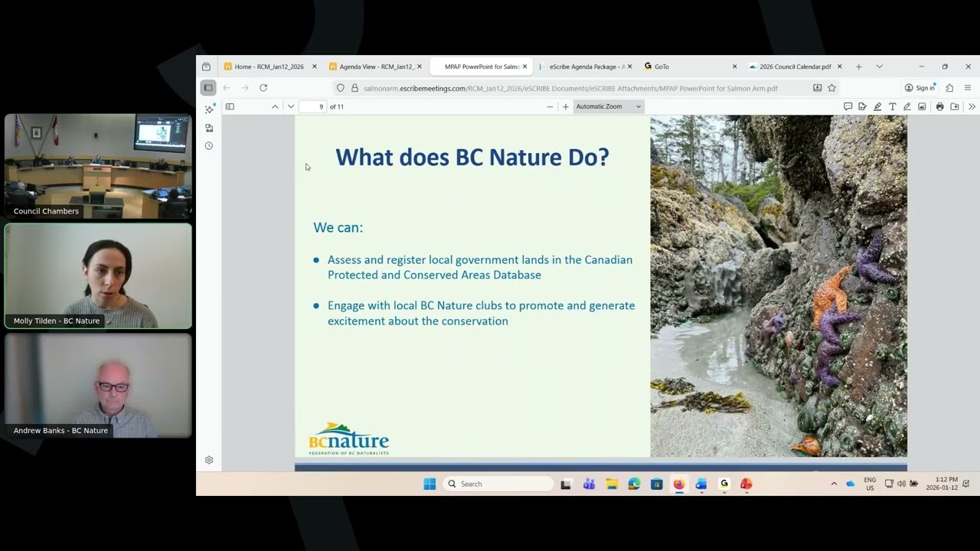Open Microsoft Edge from the taskbar

point(634,484)
